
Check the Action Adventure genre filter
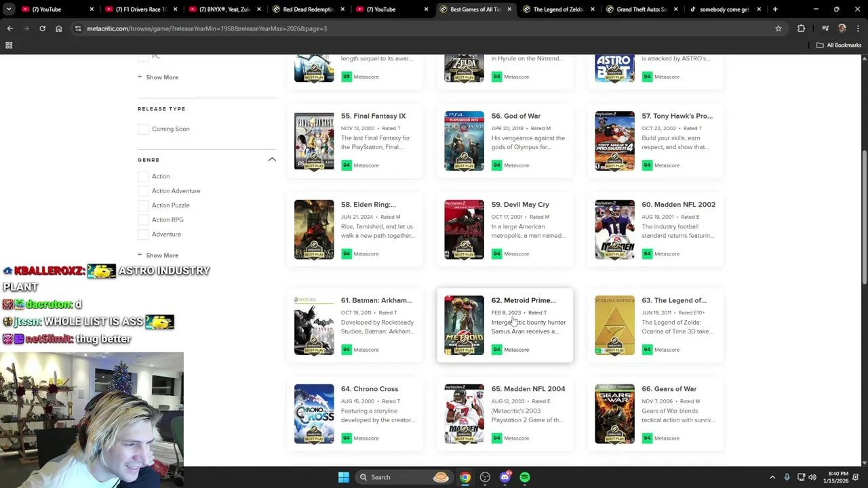click(143, 191)
